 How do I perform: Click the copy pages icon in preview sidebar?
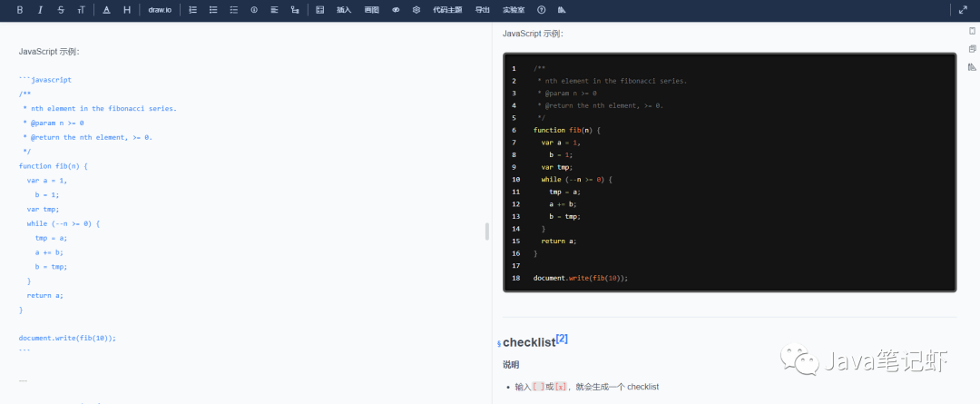point(972,49)
